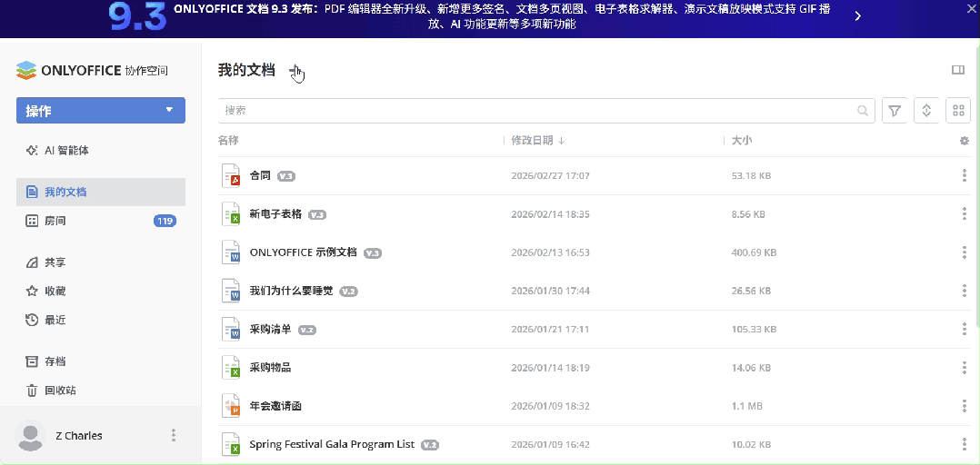
Task: Click V.2 badge on 采购清单
Action: point(307,330)
